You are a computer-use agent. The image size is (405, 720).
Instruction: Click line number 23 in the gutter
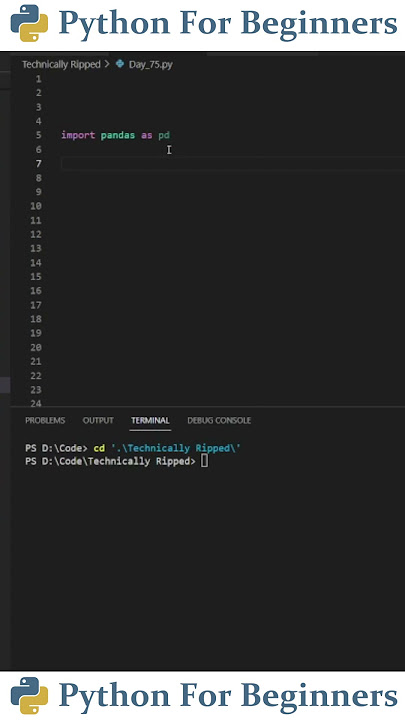pyautogui.click(x=36, y=389)
